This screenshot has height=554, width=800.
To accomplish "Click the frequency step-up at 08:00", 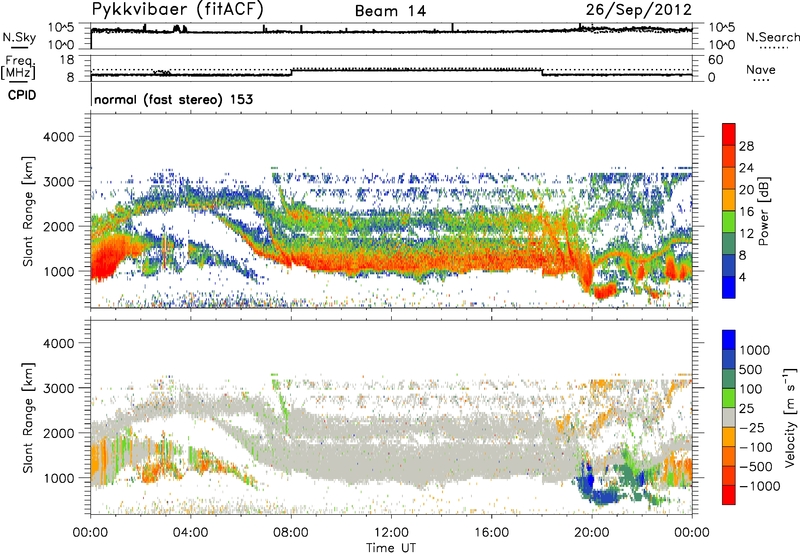I will tap(291, 72).
